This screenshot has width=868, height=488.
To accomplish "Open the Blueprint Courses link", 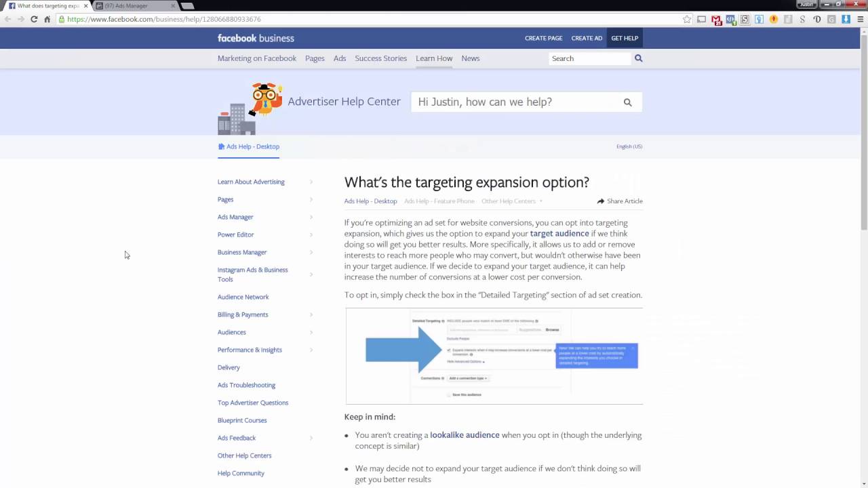I will 242,420.
